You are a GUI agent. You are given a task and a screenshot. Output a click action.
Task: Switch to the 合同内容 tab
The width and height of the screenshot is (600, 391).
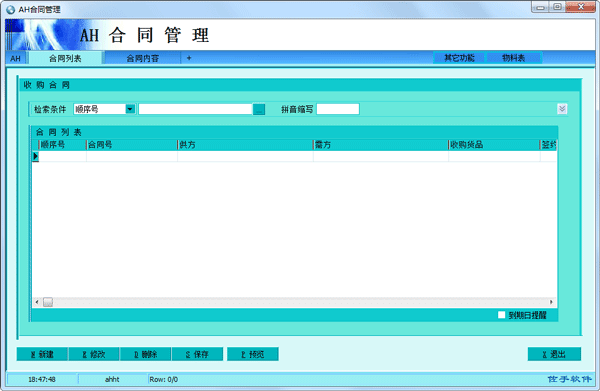click(x=142, y=58)
